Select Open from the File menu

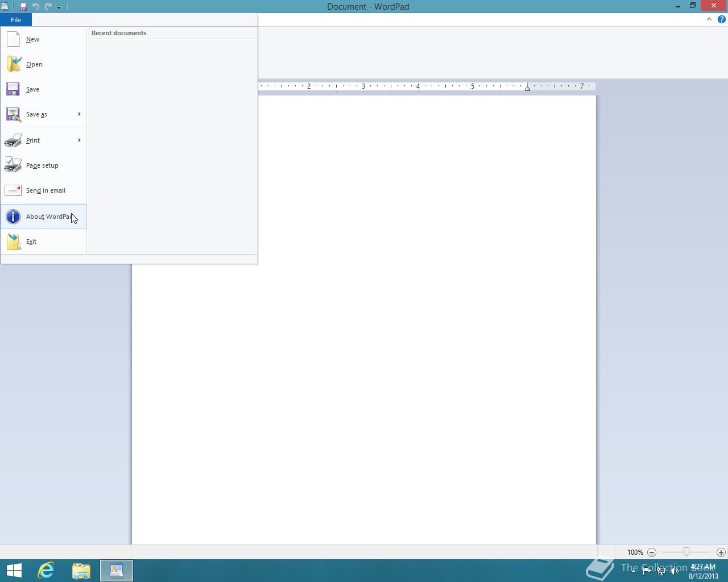[x=43, y=64]
